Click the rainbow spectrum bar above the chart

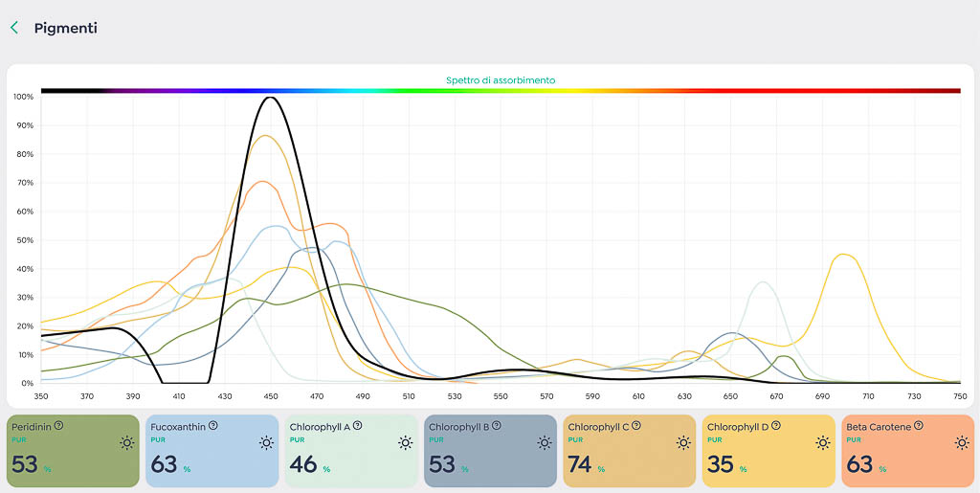501,91
